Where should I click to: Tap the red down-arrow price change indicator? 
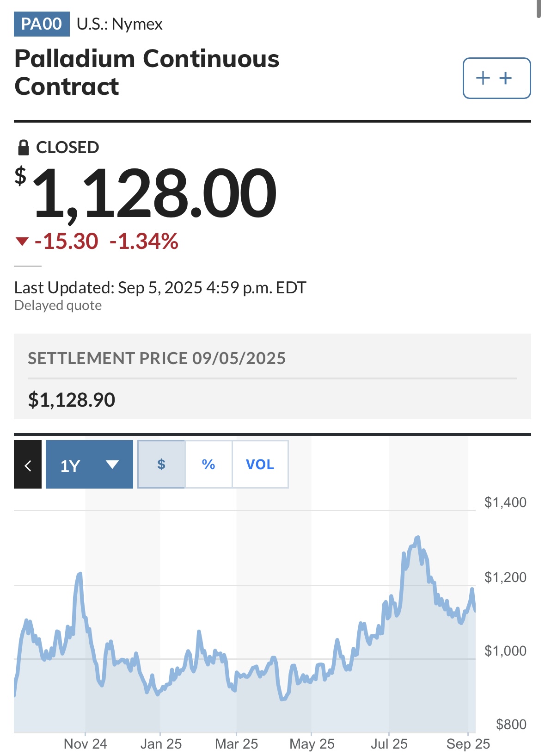[22, 242]
